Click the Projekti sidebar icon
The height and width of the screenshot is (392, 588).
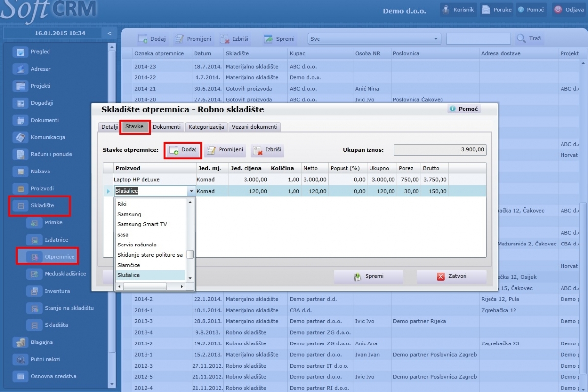21,86
